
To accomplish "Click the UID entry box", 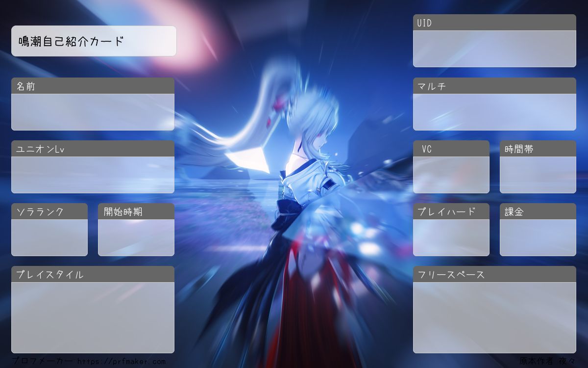I will (x=494, y=49).
